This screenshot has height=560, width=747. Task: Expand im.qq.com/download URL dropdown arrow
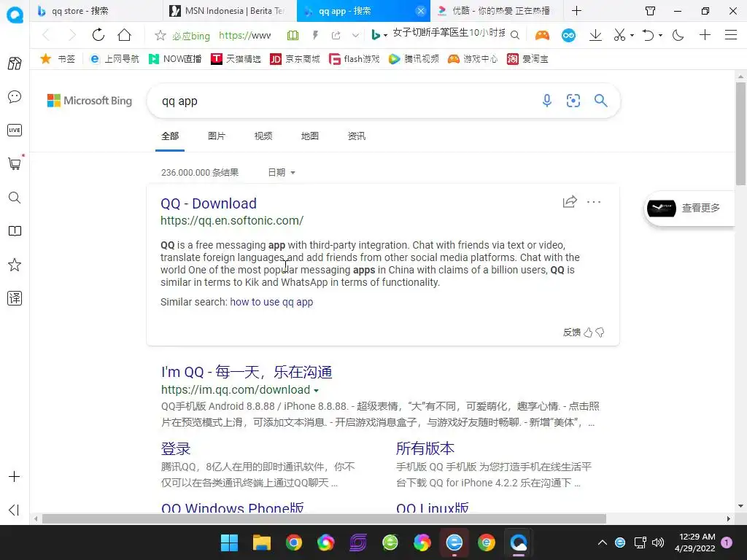coord(316,391)
